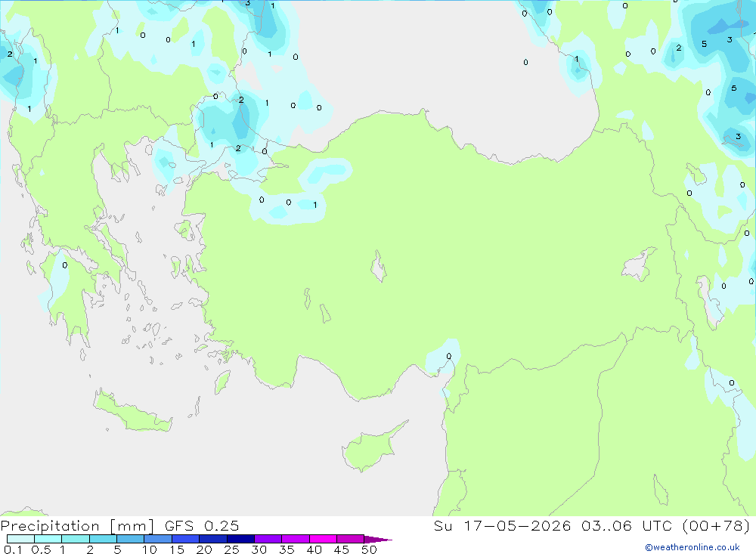Screen dimensions: 756x554
Task: Select the 35–40 mm legend swatch
Action: point(295,539)
